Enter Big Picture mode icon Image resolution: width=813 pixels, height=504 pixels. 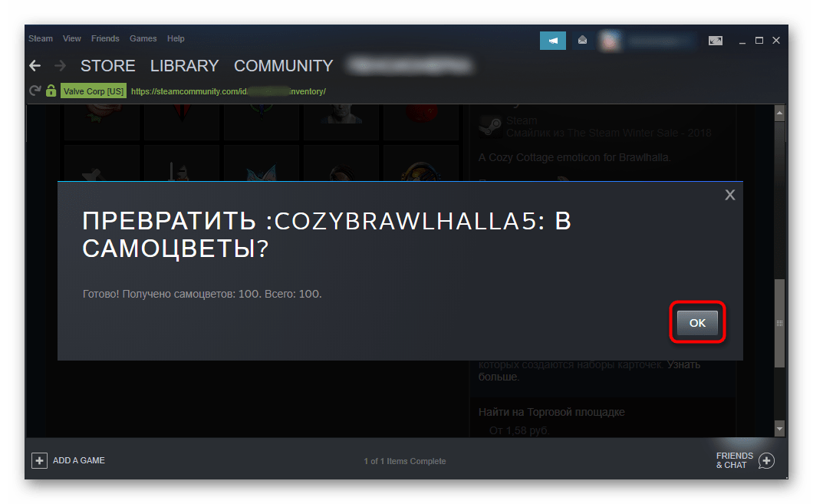(x=716, y=41)
